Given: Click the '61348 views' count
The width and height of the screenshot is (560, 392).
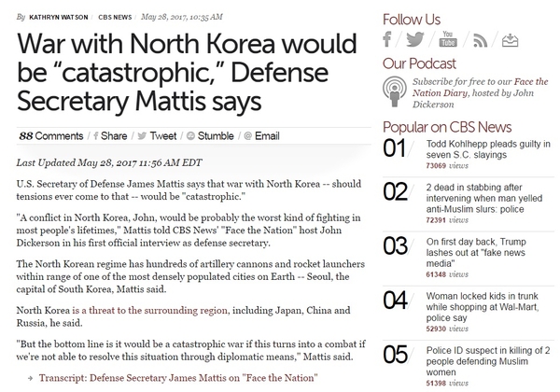Looking at the screenshot, I should tap(447, 274).
